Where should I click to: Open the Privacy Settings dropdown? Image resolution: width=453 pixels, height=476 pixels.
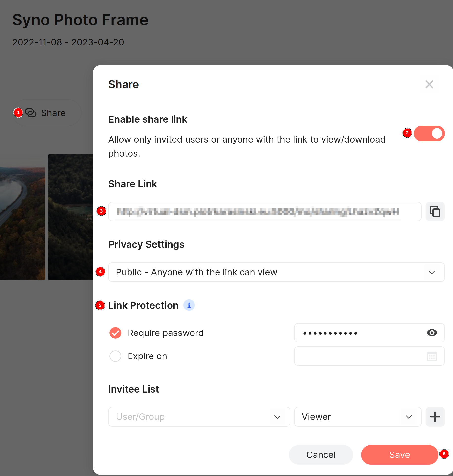click(x=276, y=272)
